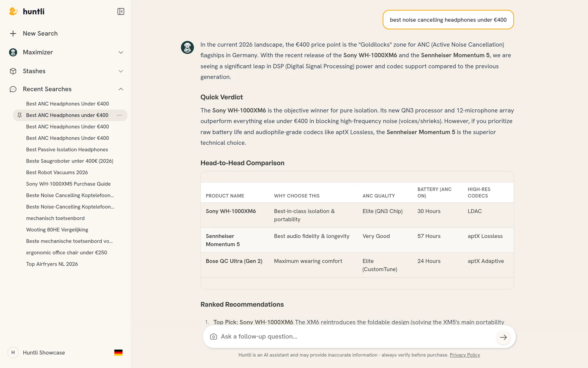Click the Stashes box icon
This screenshot has height=368, width=588.
pos(13,71)
